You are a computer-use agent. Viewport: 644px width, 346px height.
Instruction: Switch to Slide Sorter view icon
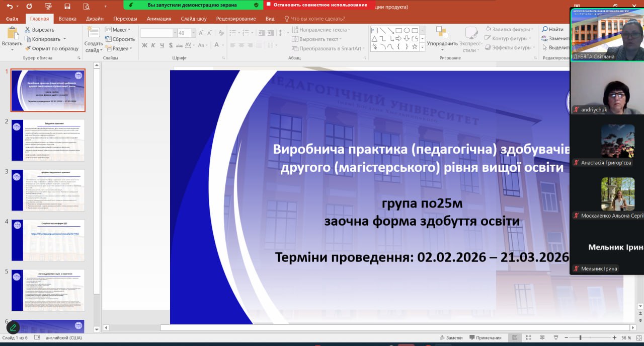pyautogui.click(x=527, y=337)
